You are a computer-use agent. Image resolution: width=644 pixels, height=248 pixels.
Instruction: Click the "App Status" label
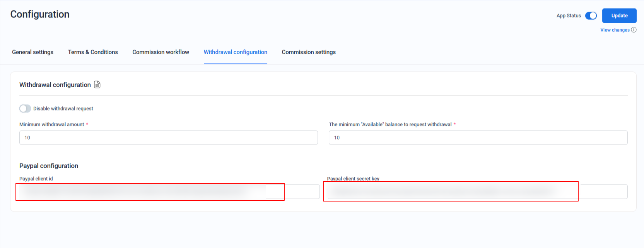(x=568, y=16)
